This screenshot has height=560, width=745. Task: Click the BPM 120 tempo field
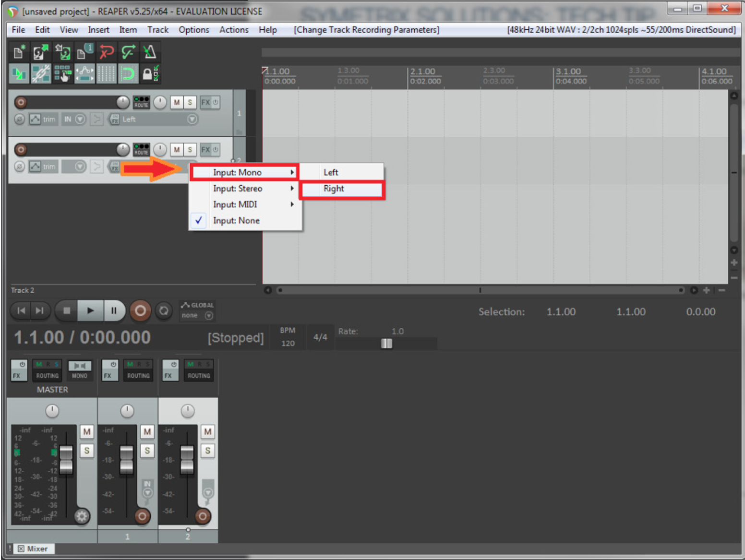288,343
